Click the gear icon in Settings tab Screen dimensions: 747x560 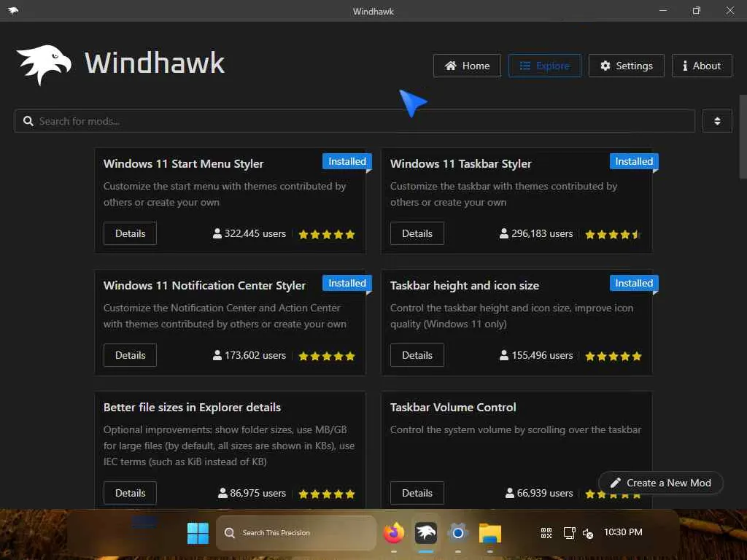click(x=605, y=66)
